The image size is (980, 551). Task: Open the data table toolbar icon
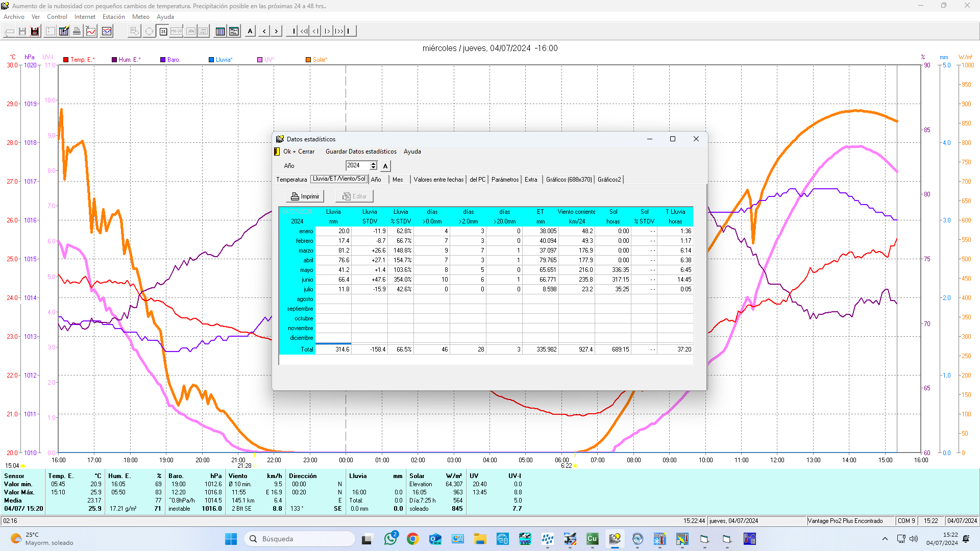click(220, 31)
